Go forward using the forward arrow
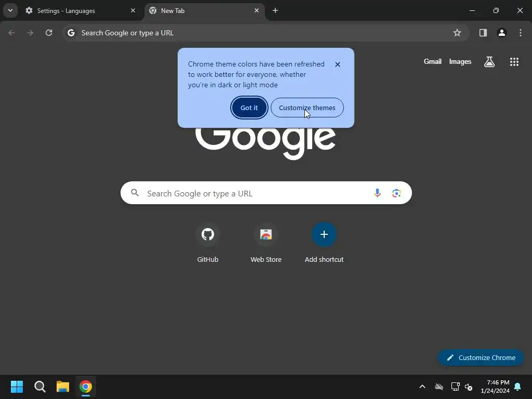This screenshot has height=399, width=532. [30, 33]
